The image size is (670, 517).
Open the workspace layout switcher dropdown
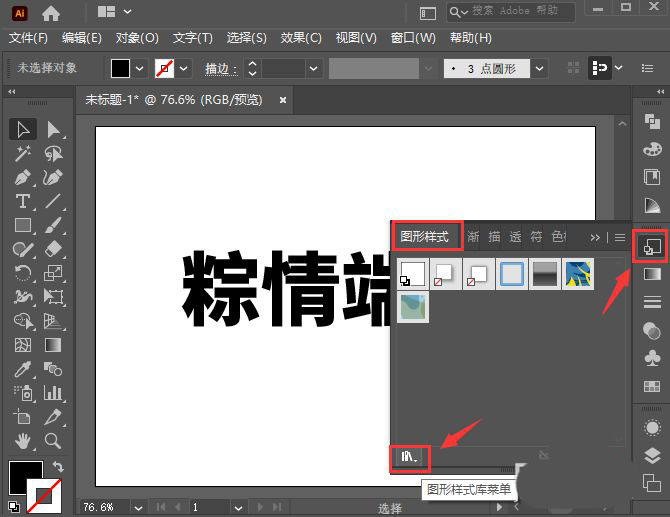point(127,12)
